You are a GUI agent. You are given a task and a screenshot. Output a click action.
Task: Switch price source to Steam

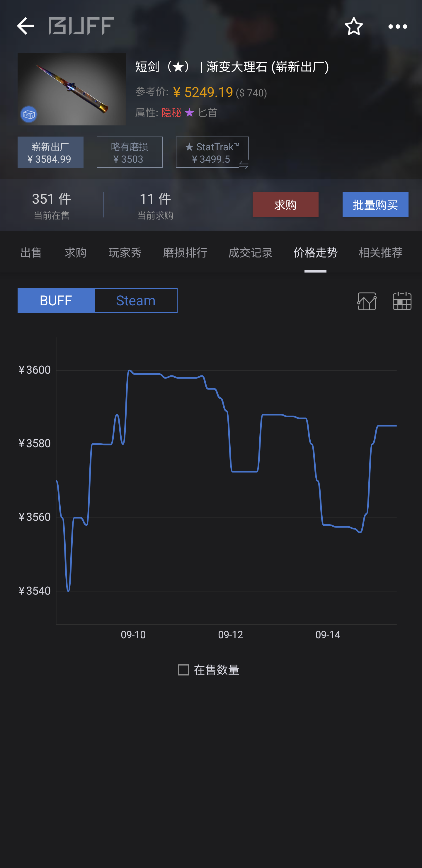tap(136, 301)
